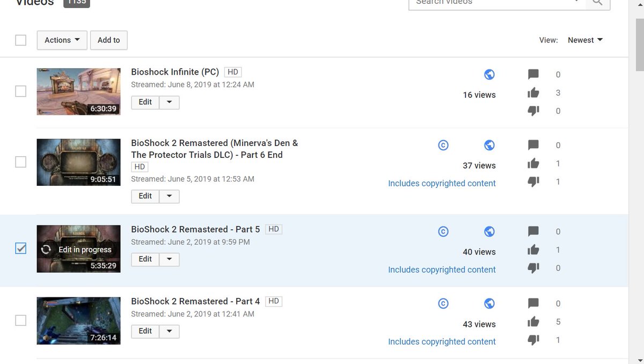644x364 pixels.
Task: Click the HD badge on Bioshock Infinite (PC)
Action: (233, 71)
